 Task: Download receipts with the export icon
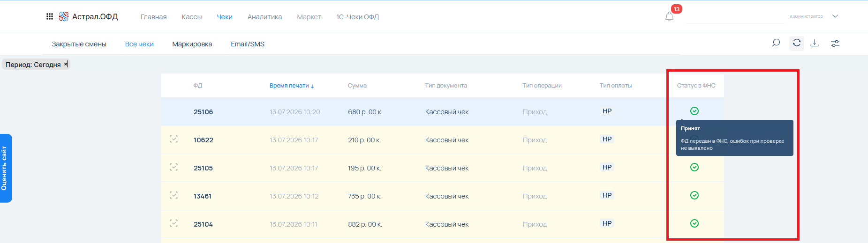point(815,43)
